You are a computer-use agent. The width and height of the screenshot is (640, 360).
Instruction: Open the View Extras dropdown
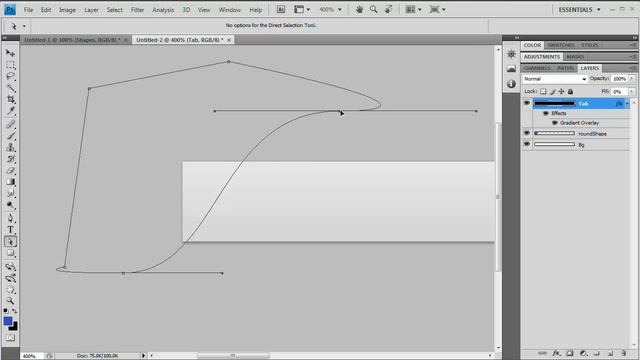[302, 9]
